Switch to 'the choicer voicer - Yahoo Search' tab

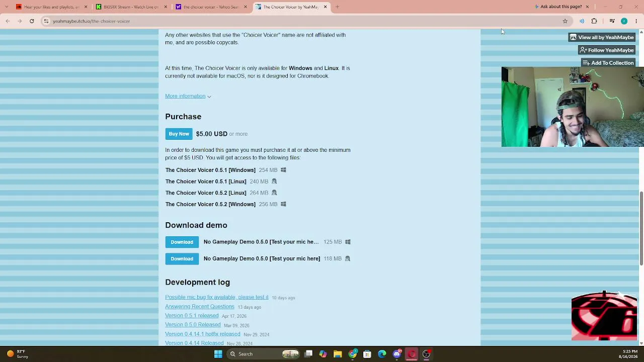pos(211,7)
